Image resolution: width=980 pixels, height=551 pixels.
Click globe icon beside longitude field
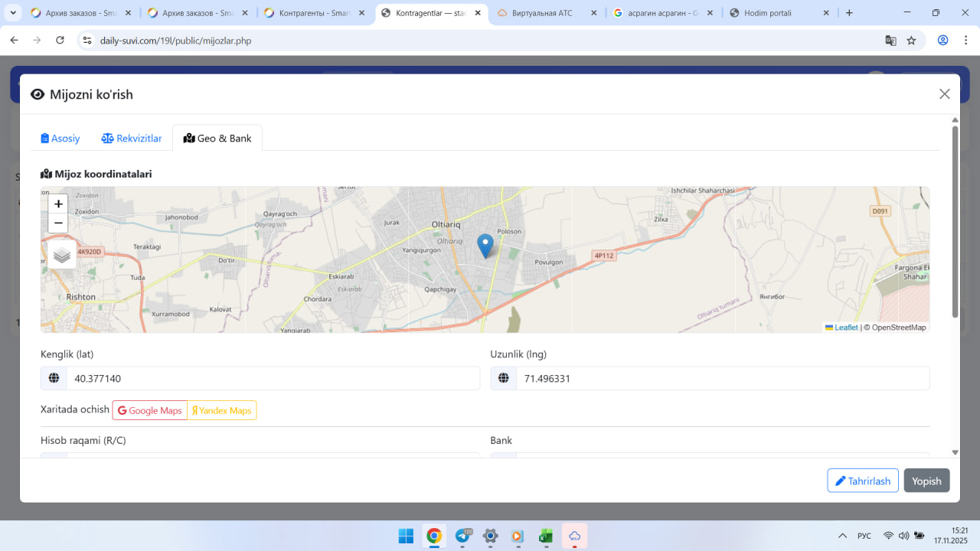coord(504,379)
